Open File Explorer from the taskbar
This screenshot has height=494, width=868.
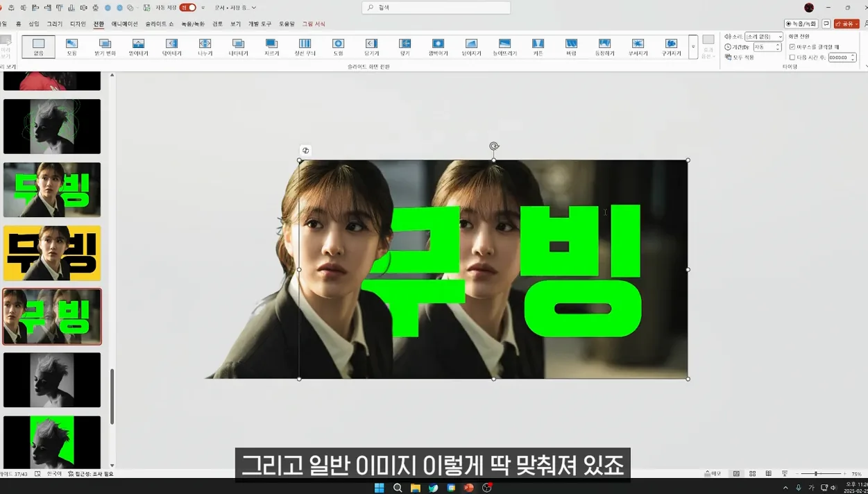pyautogui.click(x=416, y=488)
